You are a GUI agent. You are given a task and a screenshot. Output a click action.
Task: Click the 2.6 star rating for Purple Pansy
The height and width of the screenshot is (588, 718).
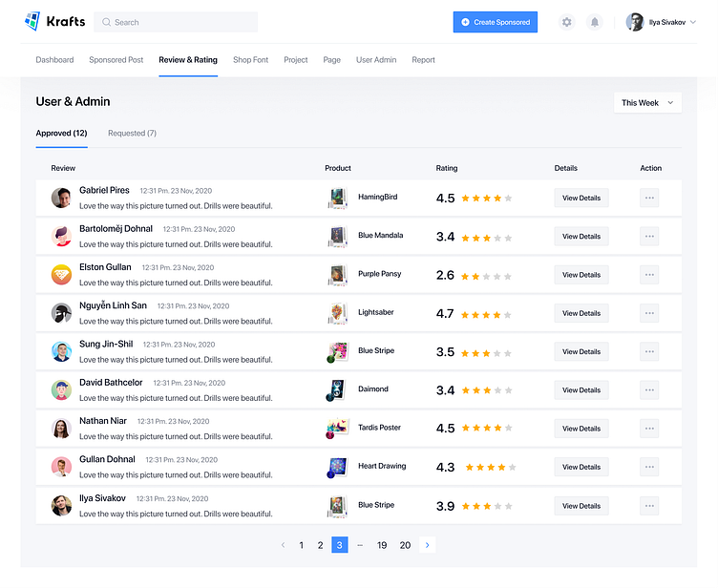(x=486, y=277)
